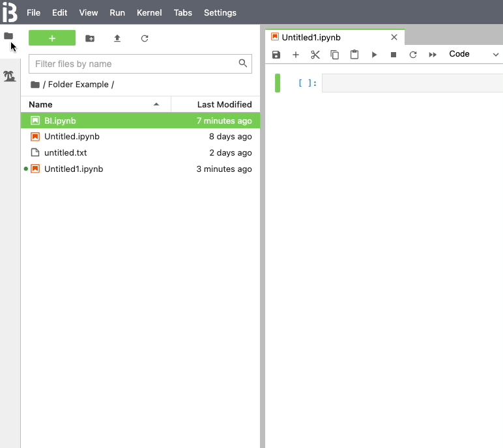Sort by Last Modified column header
Image resolution: width=503 pixels, height=448 pixels.
[x=224, y=104]
